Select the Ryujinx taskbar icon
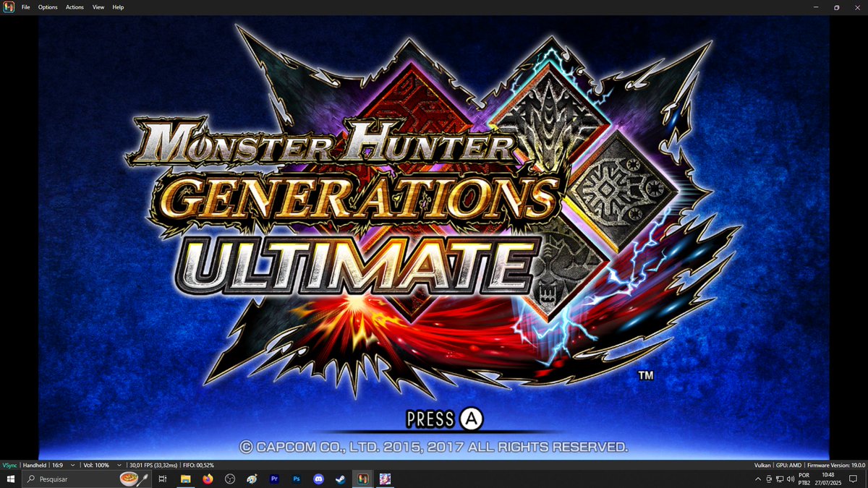Viewport: 868px width, 488px height. coord(362,479)
